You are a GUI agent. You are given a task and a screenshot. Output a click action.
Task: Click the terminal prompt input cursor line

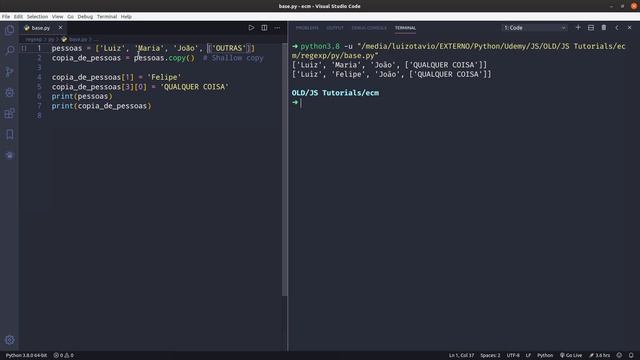pyautogui.click(x=301, y=103)
